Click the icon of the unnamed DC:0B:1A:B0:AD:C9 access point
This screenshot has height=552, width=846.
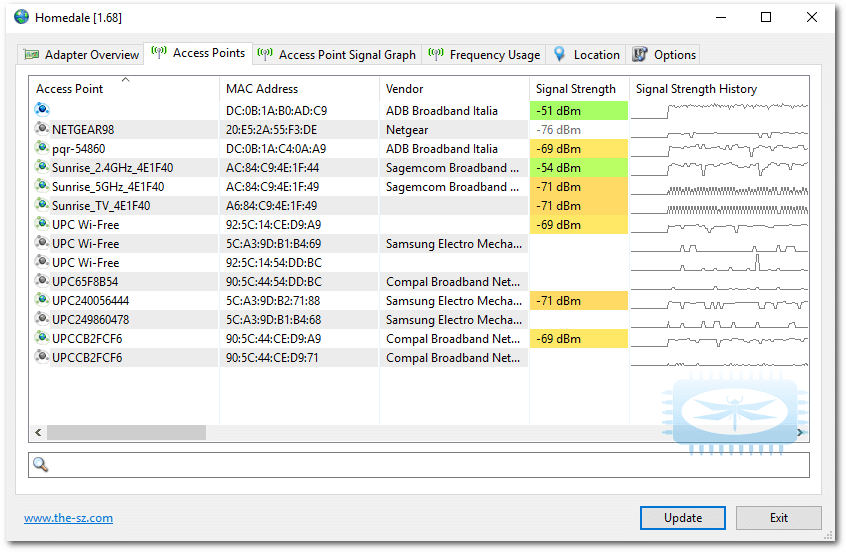click(x=42, y=110)
